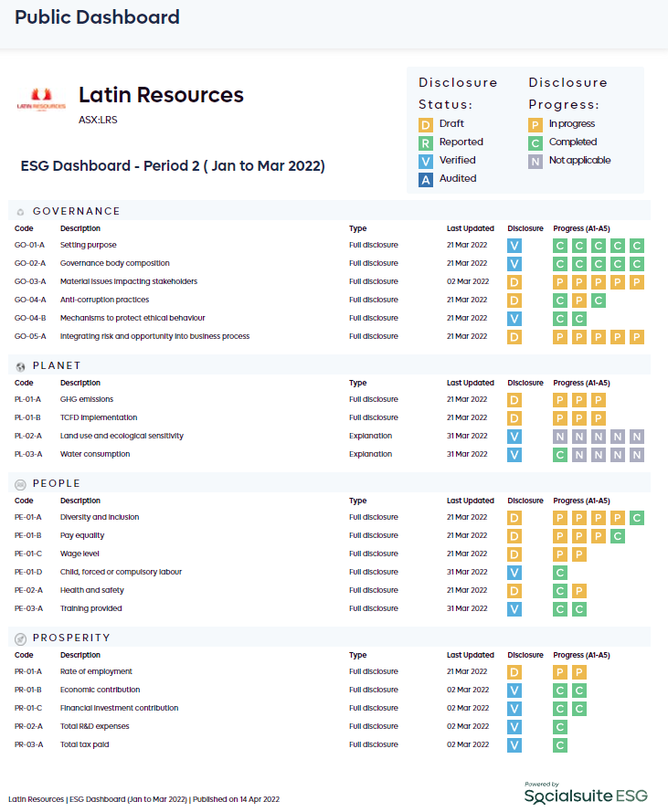Click 'Total R&D expenses' description

pyautogui.click(x=94, y=726)
